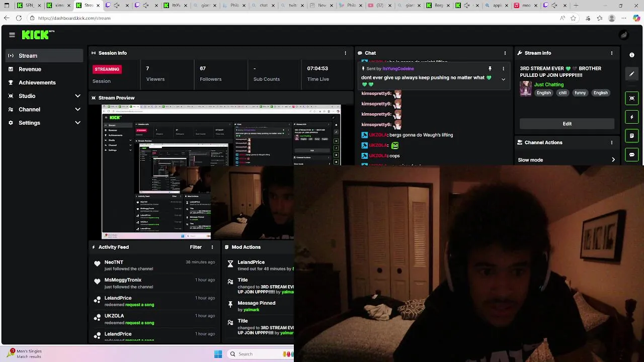Click the Men's Singles match results widget
This screenshot has height=362, width=644.
25,354
